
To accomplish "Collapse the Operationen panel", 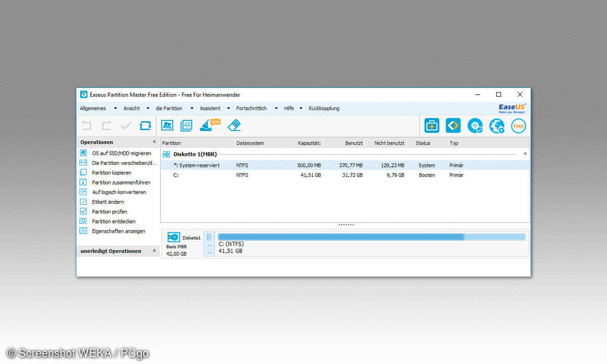I will point(154,143).
